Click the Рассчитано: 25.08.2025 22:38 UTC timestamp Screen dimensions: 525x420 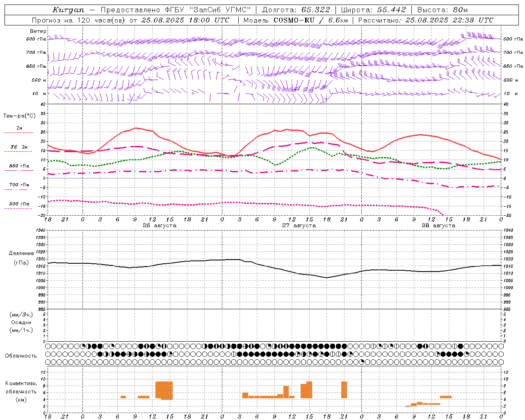pos(426,20)
